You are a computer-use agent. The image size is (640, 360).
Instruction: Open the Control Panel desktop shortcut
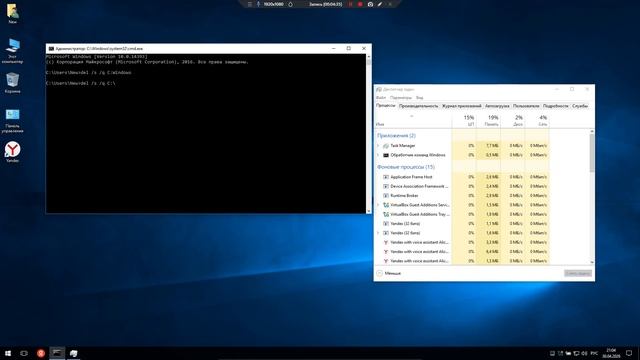pos(13,120)
